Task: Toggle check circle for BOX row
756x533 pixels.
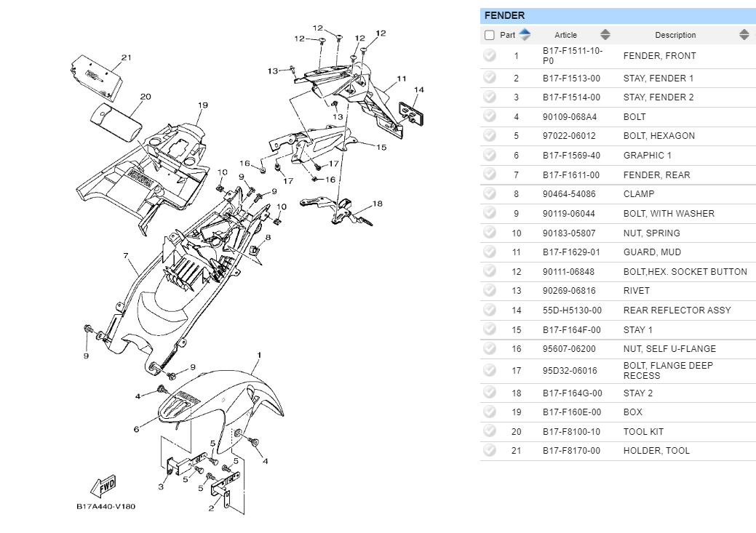Action: pyautogui.click(x=490, y=412)
